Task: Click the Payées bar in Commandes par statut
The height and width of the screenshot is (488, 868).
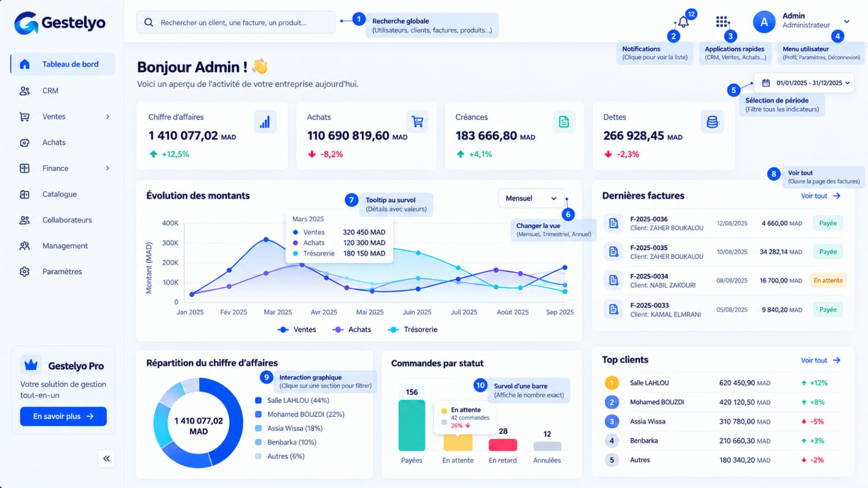Action: tap(412, 426)
